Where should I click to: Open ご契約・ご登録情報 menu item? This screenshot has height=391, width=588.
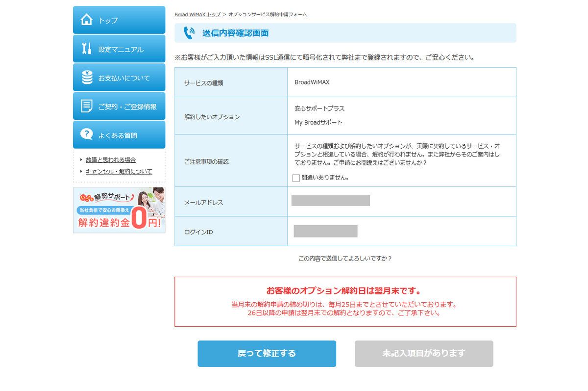(x=119, y=106)
